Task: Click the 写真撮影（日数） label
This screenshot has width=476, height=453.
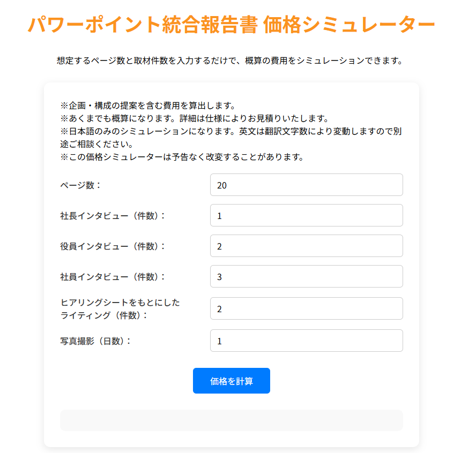Action: [x=95, y=342]
